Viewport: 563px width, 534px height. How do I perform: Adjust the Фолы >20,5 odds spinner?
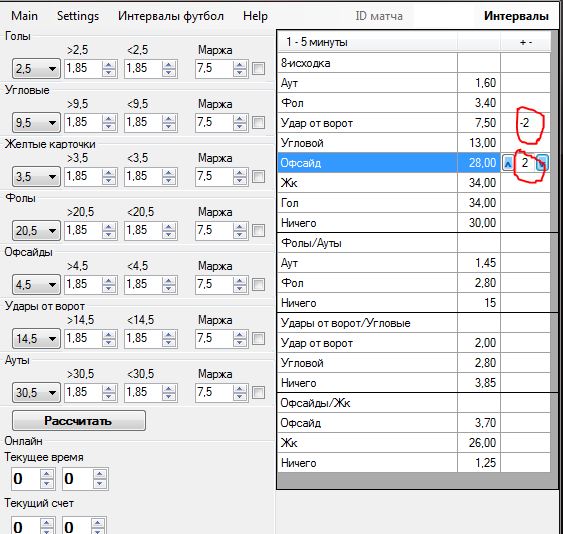[109, 230]
